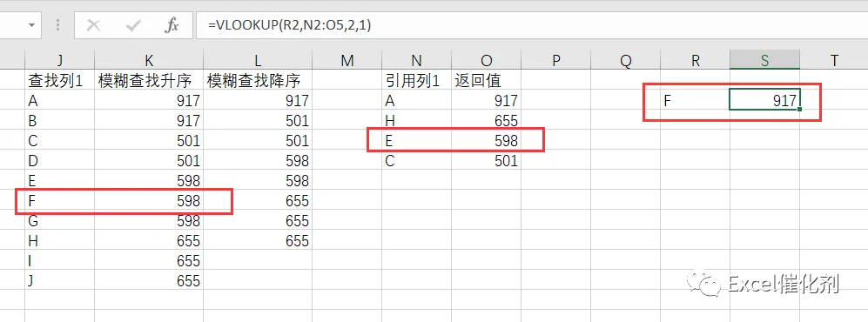The height and width of the screenshot is (322, 868).
Task: Select the 模糊查找升序 value 598 in row F
Action: tap(149, 200)
